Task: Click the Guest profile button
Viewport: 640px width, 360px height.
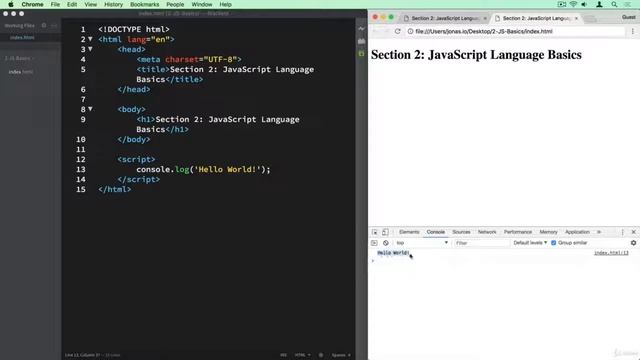Action: tap(629, 17)
